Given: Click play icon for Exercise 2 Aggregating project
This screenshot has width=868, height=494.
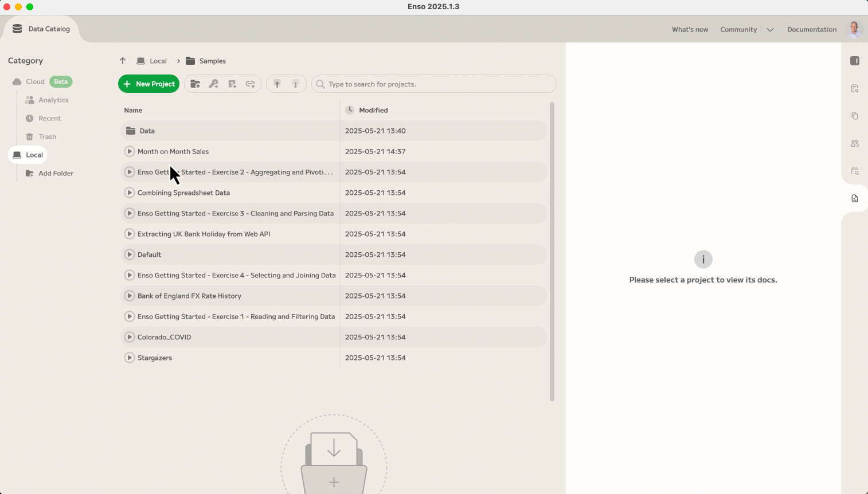Looking at the screenshot, I should click(x=130, y=172).
